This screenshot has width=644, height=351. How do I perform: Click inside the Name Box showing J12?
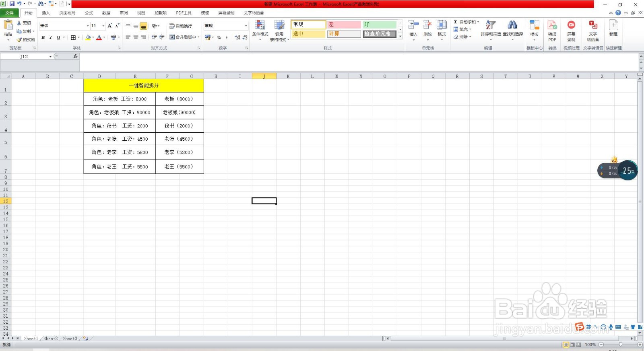coord(24,56)
